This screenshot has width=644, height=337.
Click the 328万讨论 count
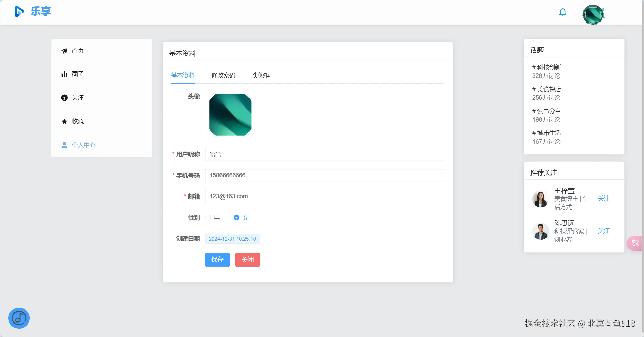tap(546, 76)
